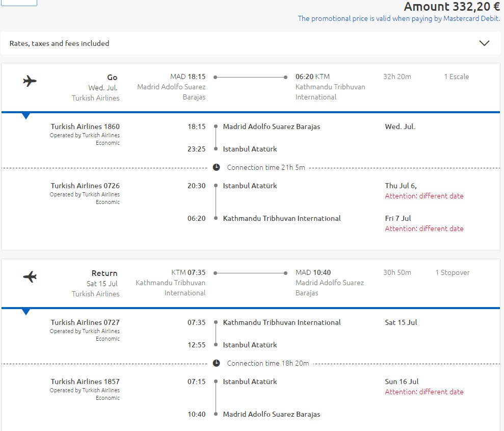Viewport: 504px width, 431px height.
Task: Click the Turkish Airlines 0726 flight segment
Action: point(85,186)
